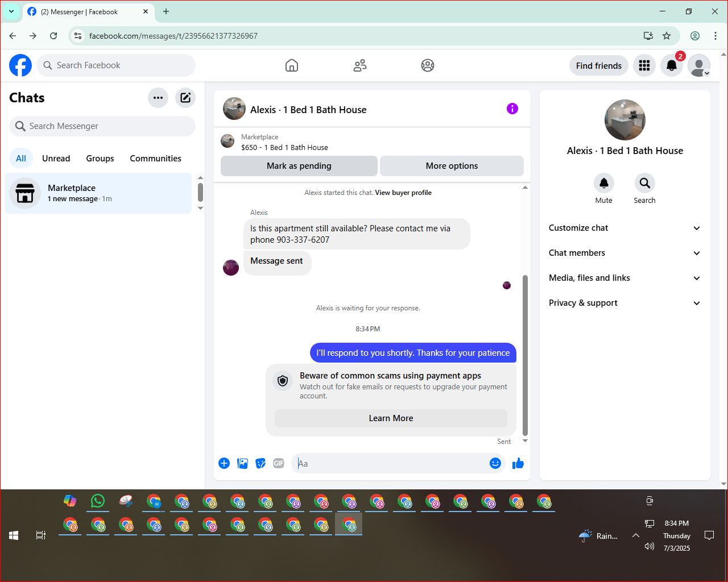
Task: Search in conversation magnifier icon
Action: click(644, 183)
